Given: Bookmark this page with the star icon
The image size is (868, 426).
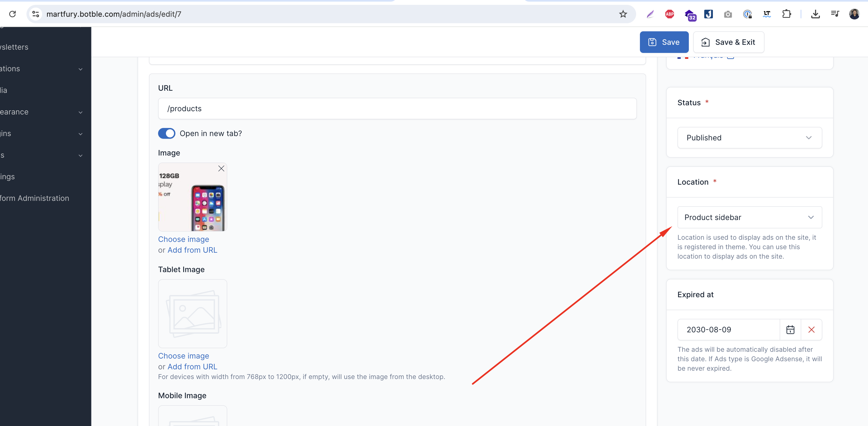Looking at the screenshot, I should pos(623,14).
